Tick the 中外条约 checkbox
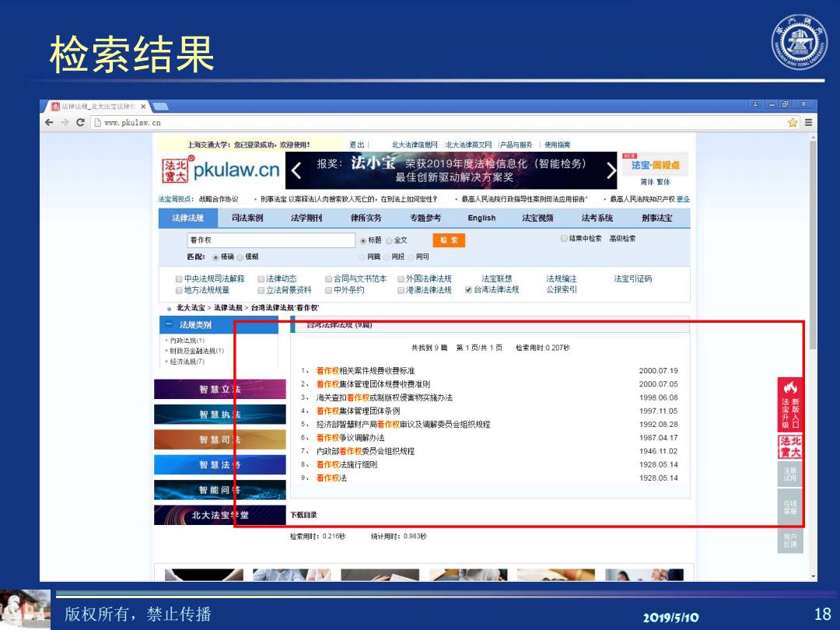 [x=328, y=290]
